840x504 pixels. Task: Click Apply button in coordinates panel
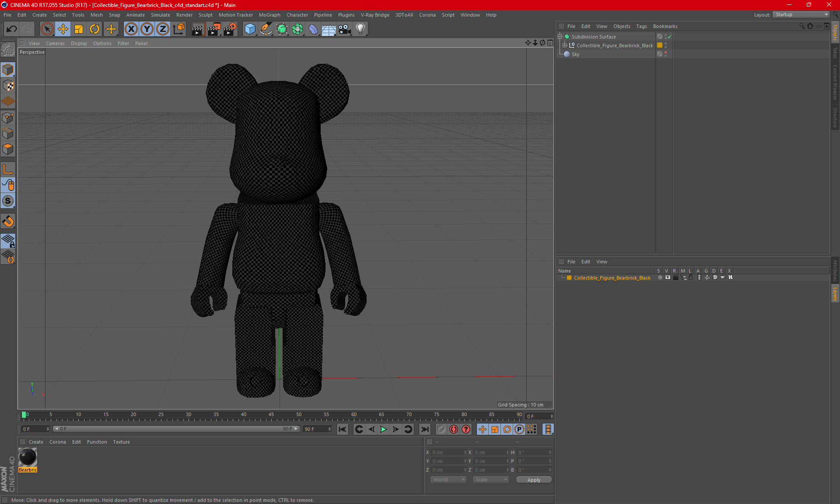(x=533, y=479)
